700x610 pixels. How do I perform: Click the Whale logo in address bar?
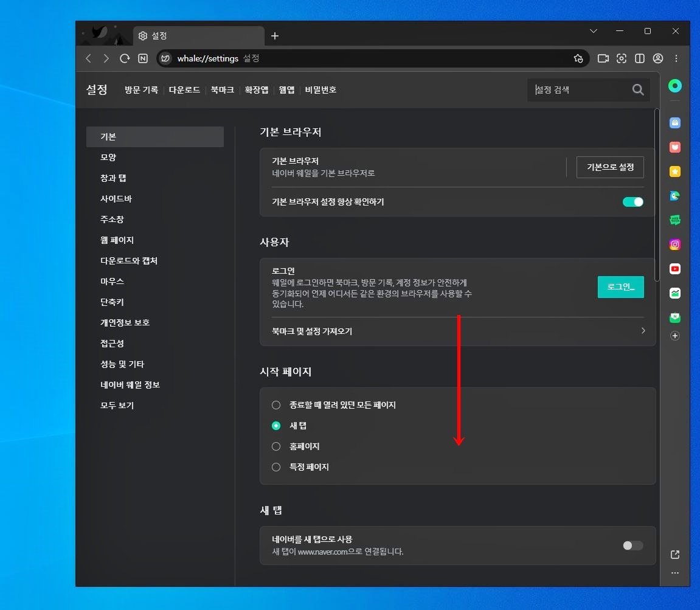[165, 58]
